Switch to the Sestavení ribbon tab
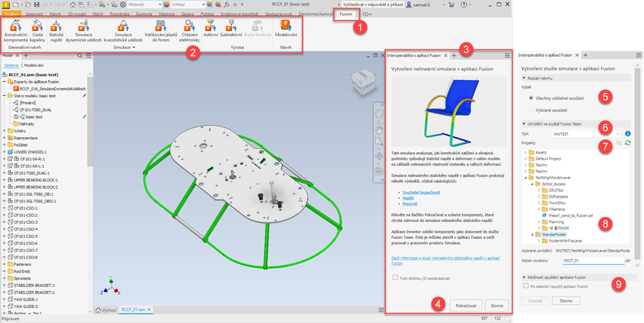 click(x=34, y=14)
